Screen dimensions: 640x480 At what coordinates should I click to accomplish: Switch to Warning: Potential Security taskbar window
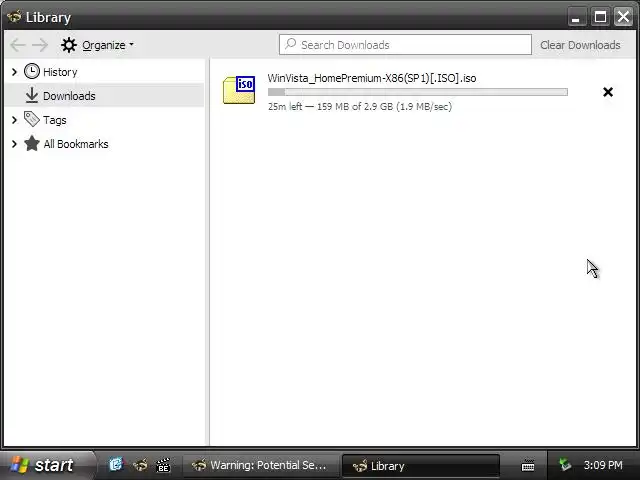point(260,465)
